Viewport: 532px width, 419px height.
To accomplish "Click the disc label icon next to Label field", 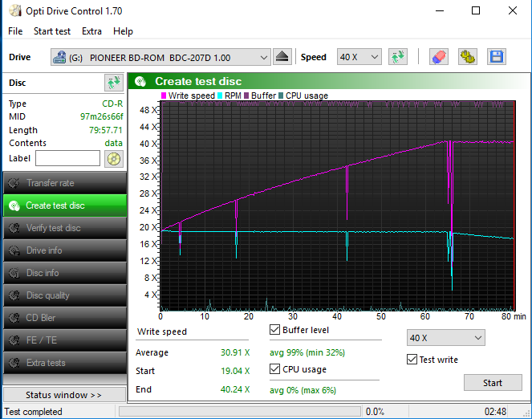I will point(114,159).
